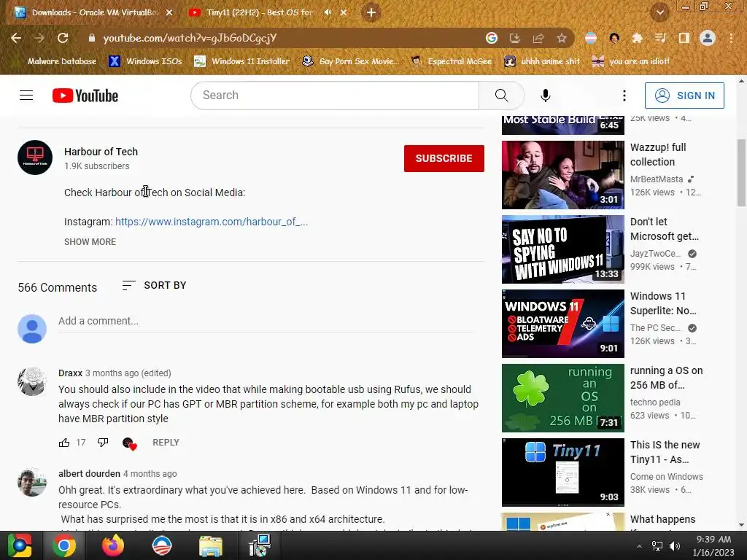
Task: Click install app icon in address bar
Action: pyautogui.click(x=515, y=38)
